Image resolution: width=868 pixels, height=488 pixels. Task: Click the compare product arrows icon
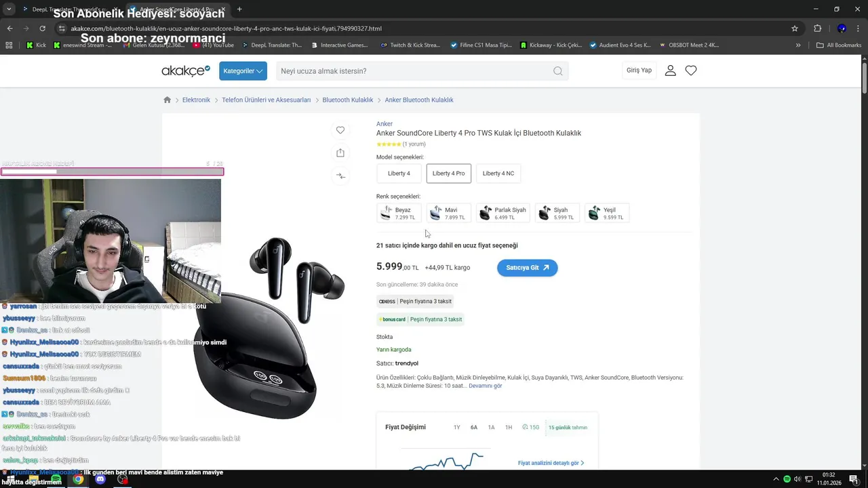click(340, 176)
